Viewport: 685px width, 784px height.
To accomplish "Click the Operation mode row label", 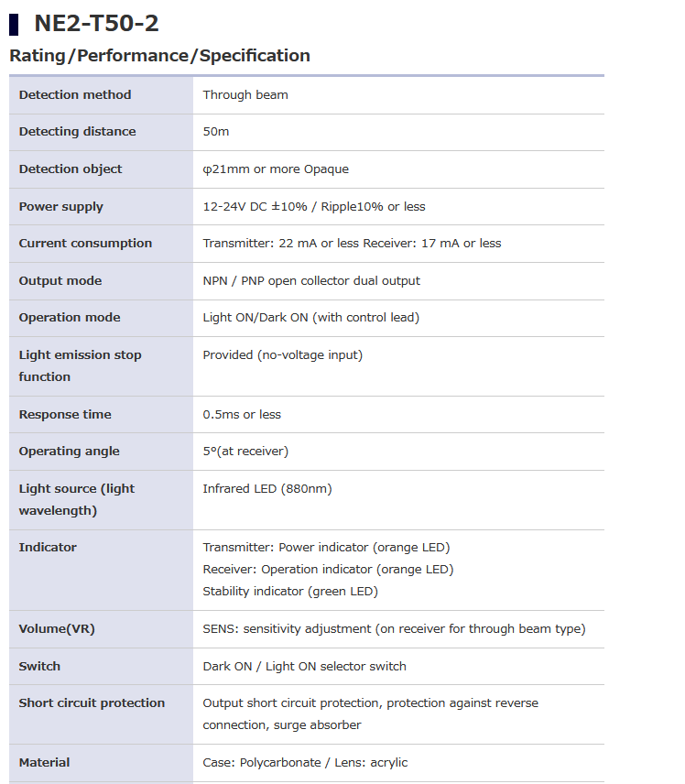I will point(70,318).
